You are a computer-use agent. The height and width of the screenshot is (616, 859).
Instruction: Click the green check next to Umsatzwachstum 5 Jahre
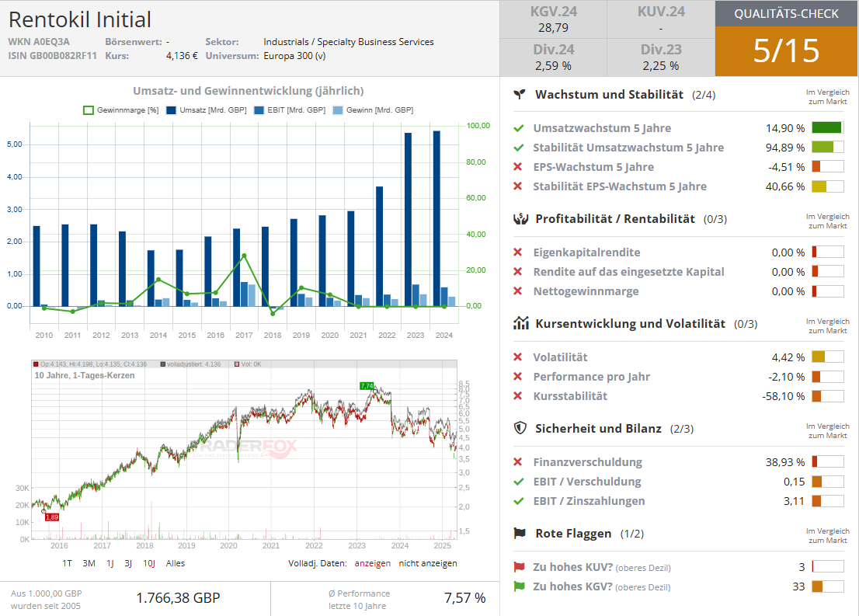(518, 128)
